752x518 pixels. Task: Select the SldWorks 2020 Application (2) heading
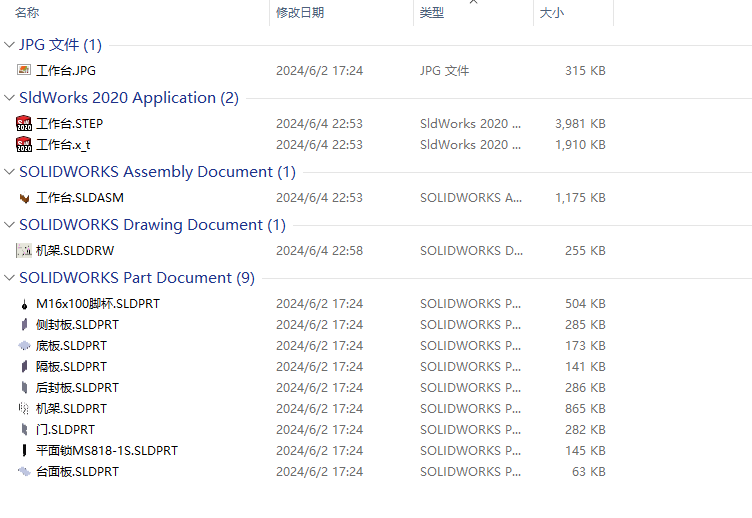coord(129,98)
